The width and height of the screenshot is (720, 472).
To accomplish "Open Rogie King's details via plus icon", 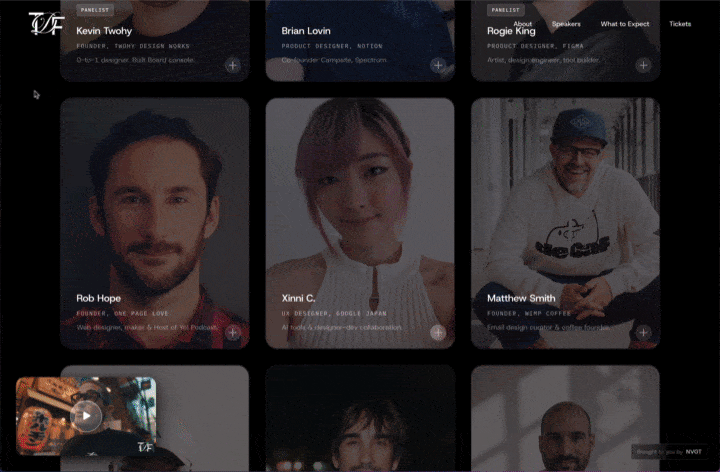I will tap(643, 66).
